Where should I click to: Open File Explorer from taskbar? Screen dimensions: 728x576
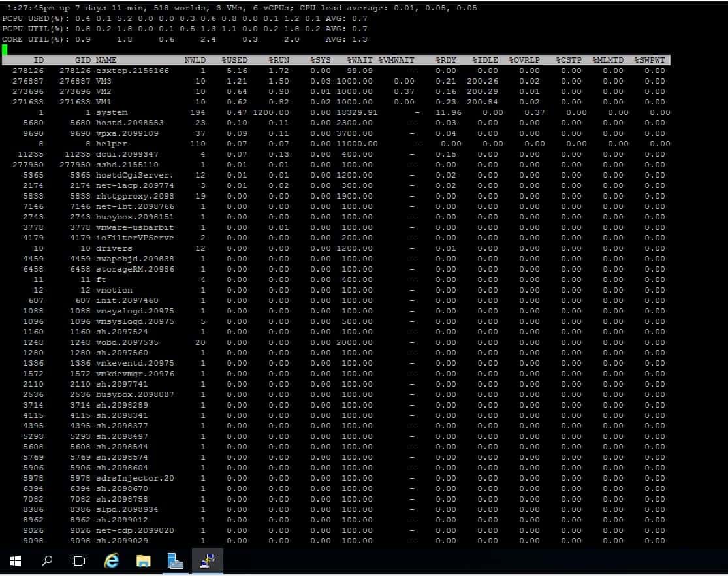pyautogui.click(x=144, y=561)
